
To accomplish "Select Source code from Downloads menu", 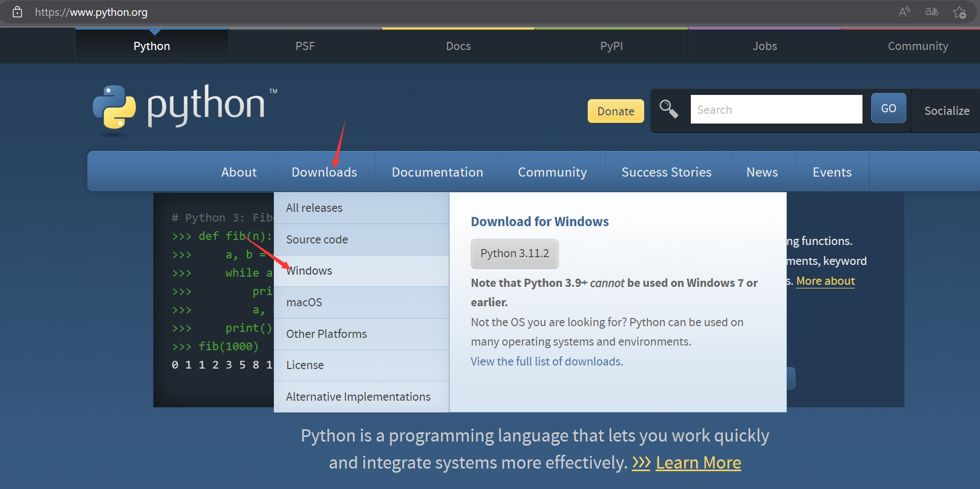I will pyautogui.click(x=361, y=239).
